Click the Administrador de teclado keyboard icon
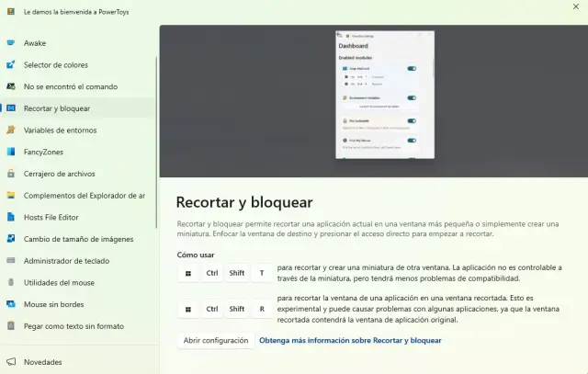The width and height of the screenshot is (588, 374). tap(11, 261)
